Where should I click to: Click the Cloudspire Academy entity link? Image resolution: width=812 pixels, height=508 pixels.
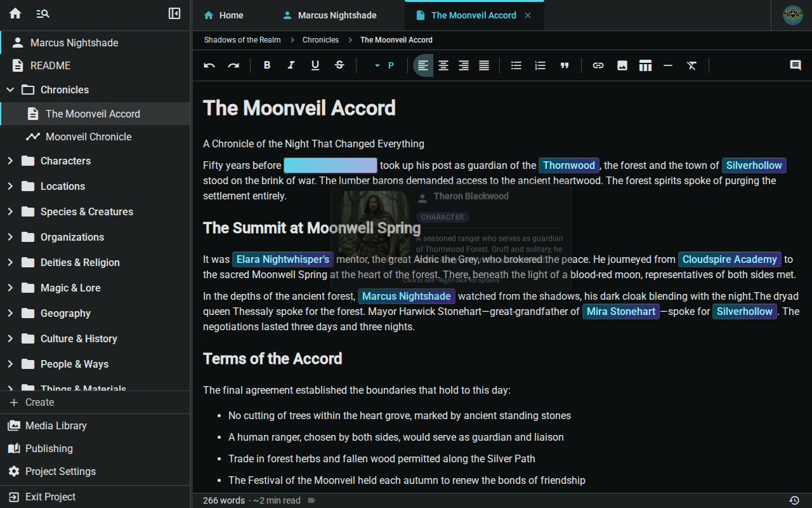730,259
